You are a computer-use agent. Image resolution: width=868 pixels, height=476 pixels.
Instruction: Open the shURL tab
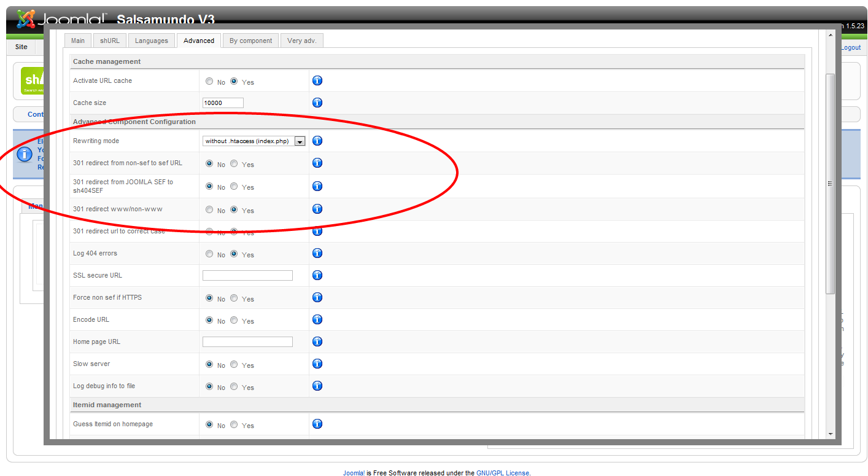click(x=110, y=41)
